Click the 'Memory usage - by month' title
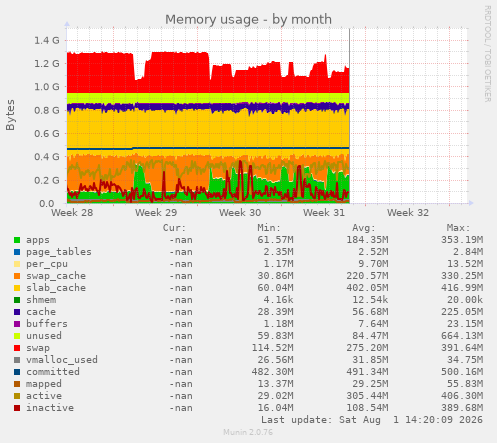 [248, 20]
